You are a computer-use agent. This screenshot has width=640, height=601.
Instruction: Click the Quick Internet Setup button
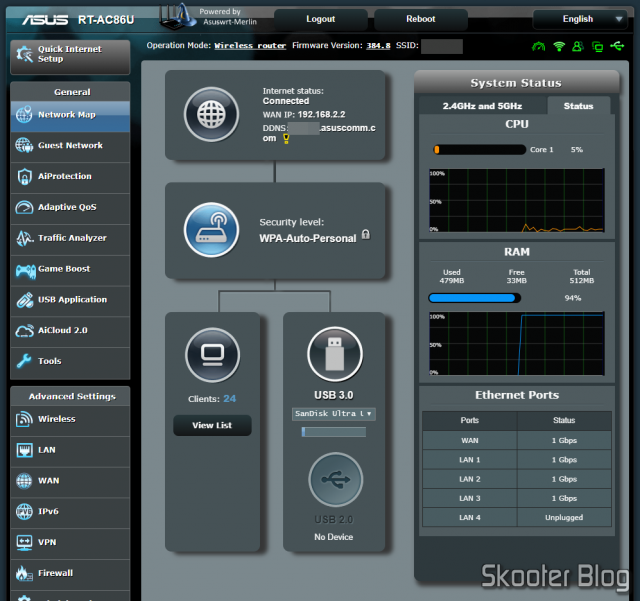(70, 56)
